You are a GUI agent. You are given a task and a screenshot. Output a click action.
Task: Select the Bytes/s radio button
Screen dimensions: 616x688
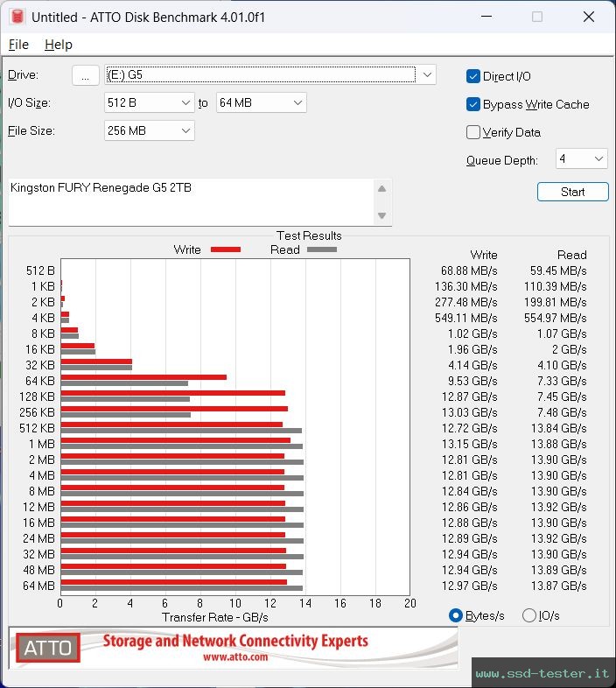pyautogui.click(x=456, y=615)
